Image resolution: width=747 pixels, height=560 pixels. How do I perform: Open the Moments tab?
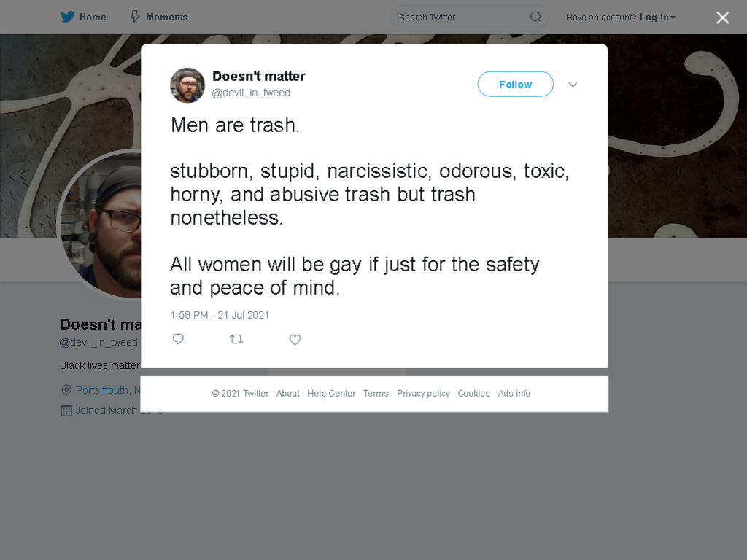tap(160, 17)
